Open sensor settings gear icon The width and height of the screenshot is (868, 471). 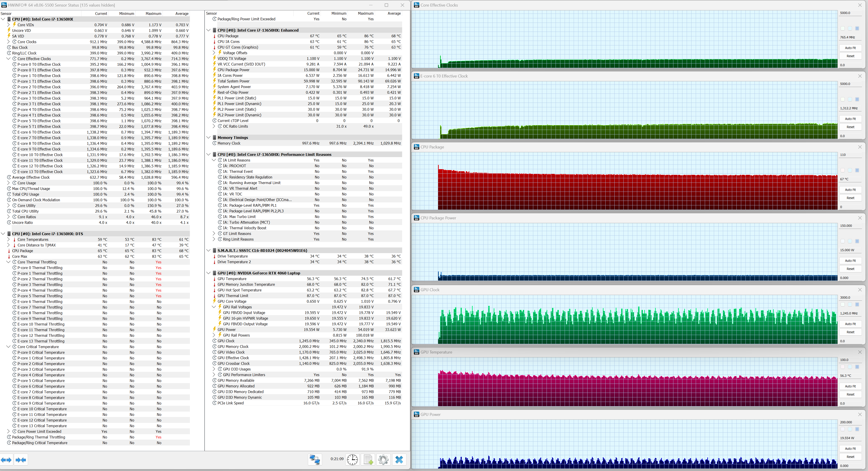pyautogui.click(x=383, y=459)
